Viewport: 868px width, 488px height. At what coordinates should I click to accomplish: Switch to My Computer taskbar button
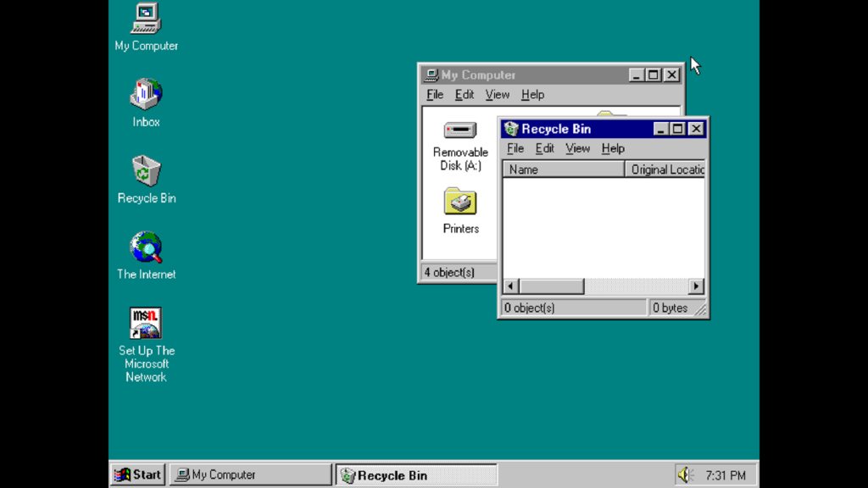(250, 474)
